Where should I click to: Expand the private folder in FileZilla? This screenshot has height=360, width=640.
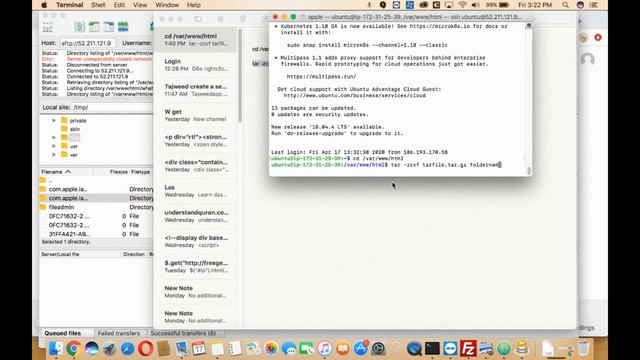coord(54,120)
